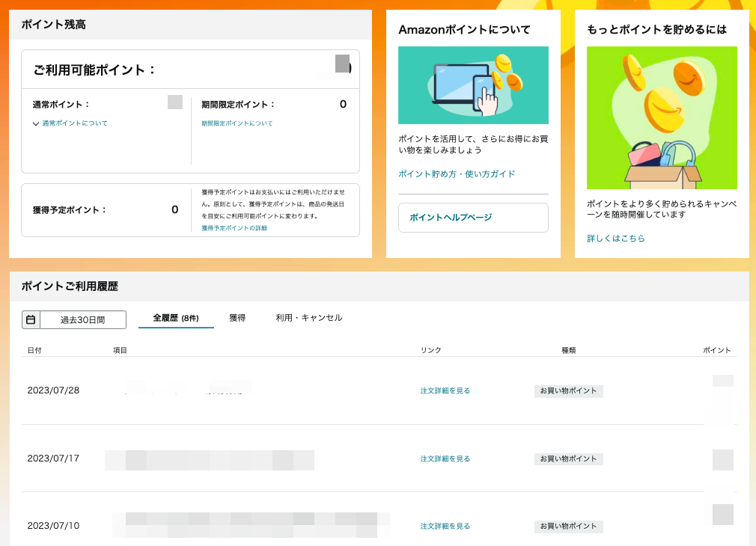The image size is (756, 546).
Task: Open 期間限定ポイントについて link
Action: [237, 123]
